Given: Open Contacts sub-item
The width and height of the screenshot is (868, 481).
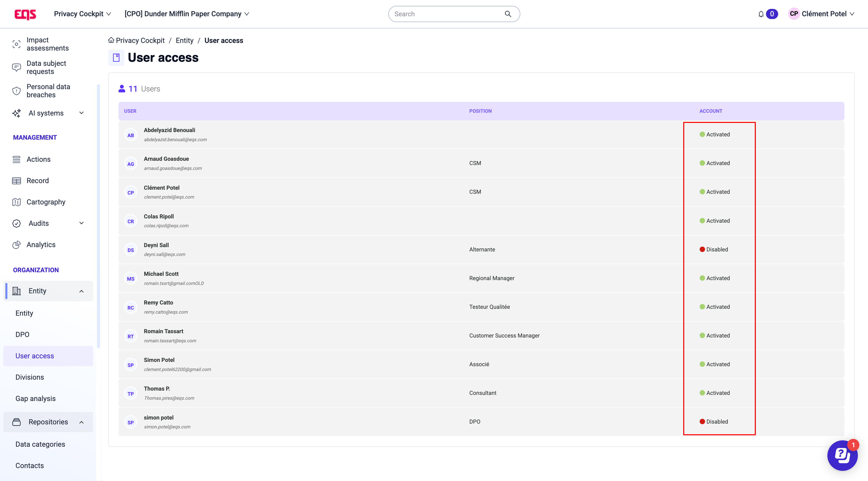Looking at the screenshot, I should pyautogui.click(x=30, y=466).
